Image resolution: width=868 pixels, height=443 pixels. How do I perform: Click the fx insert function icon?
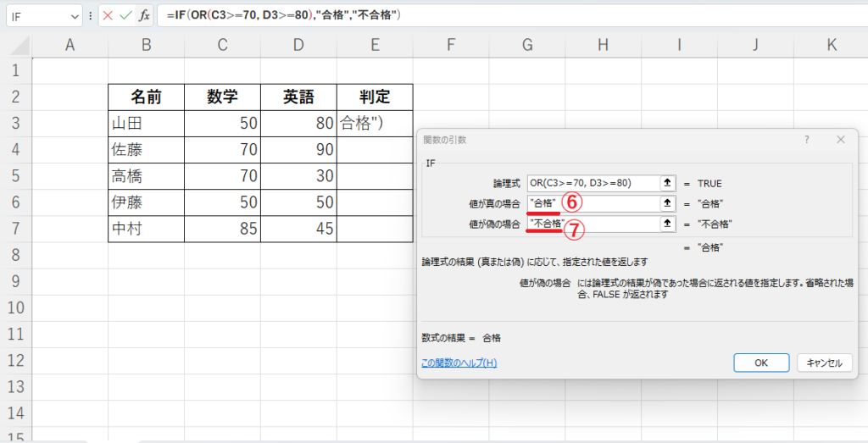coord(145,15)
